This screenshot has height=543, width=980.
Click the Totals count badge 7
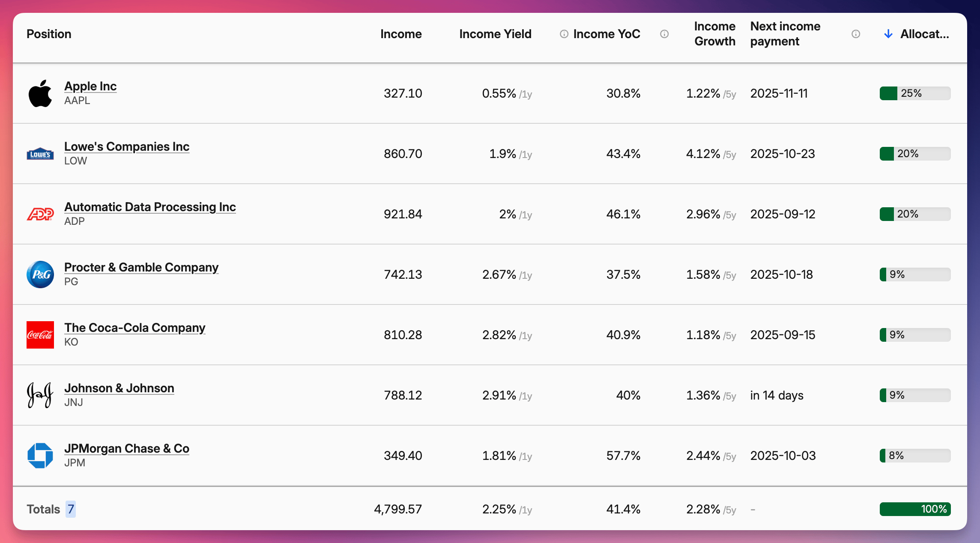[71, 509]
